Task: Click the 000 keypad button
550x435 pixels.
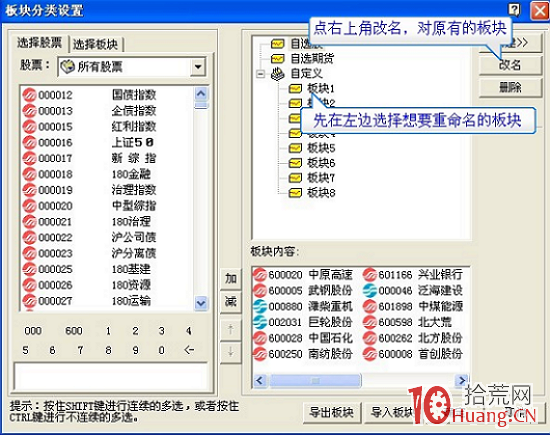Action: (33, 331)
